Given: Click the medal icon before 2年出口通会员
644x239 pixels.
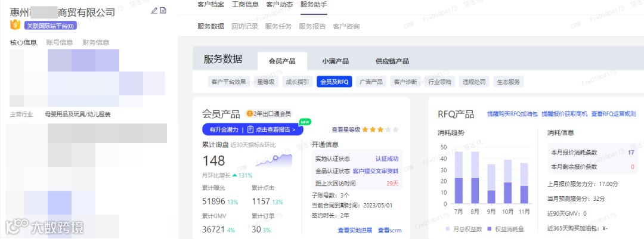Looking at the screenshot, I should 249,114.
